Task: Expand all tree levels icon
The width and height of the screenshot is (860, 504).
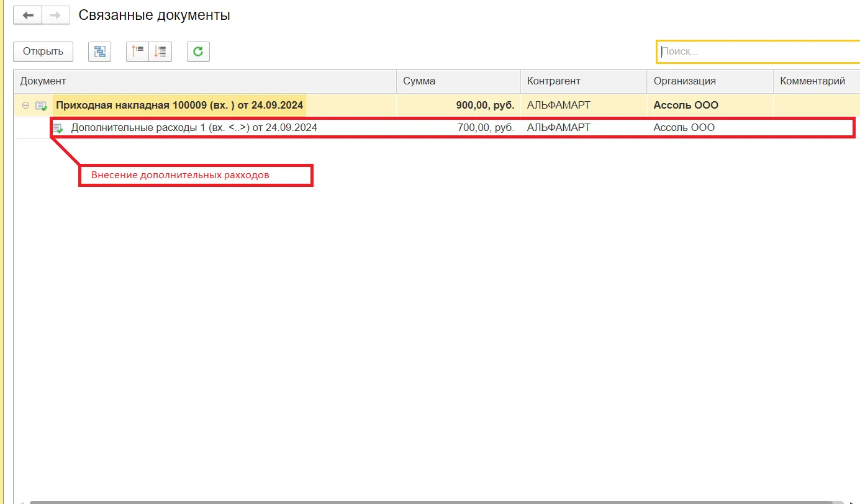Action: click(x=160, y=52)
